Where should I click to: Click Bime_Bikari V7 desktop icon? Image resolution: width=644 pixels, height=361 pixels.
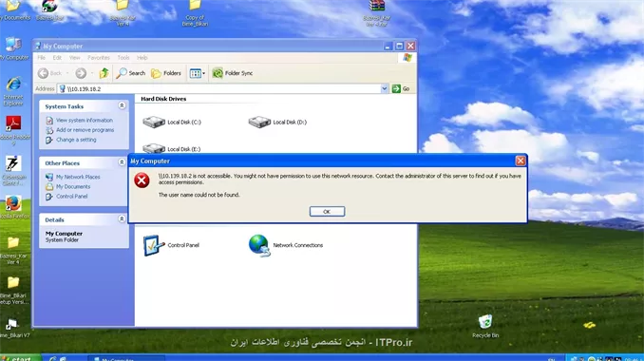tap(14, 328)
